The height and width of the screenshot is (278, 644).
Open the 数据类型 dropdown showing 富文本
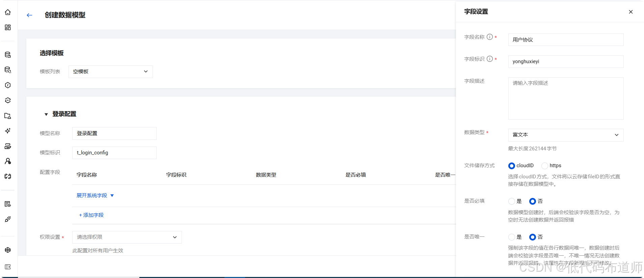(x=566, y=135)
